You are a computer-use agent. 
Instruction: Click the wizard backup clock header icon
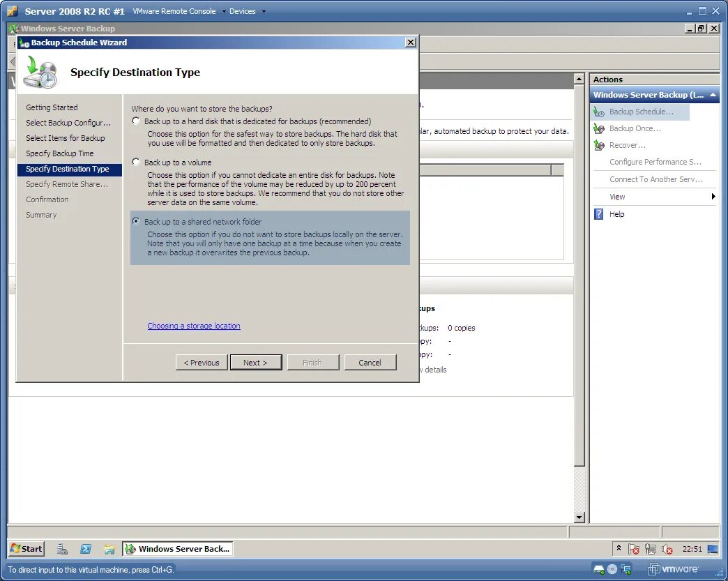[x=41, y=72]
